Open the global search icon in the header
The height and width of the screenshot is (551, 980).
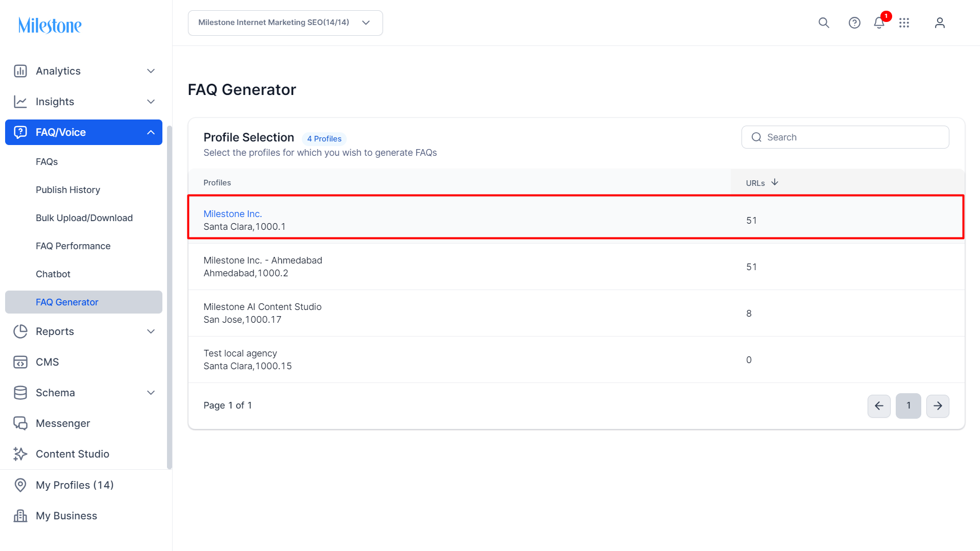[824, 23]
